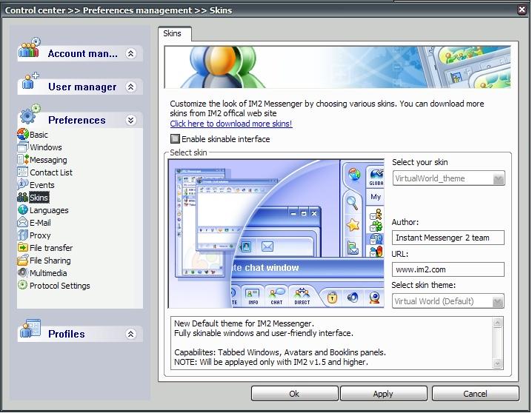Click the Account management group icon
532x413 pixels.
(29, 48)
